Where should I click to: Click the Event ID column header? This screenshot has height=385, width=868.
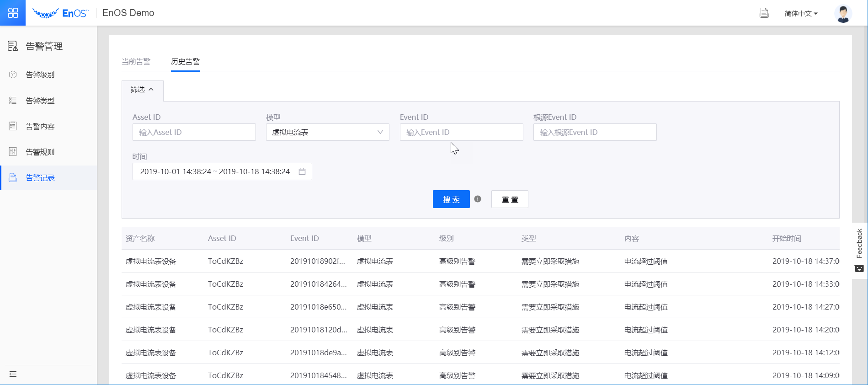coord(304,238)
